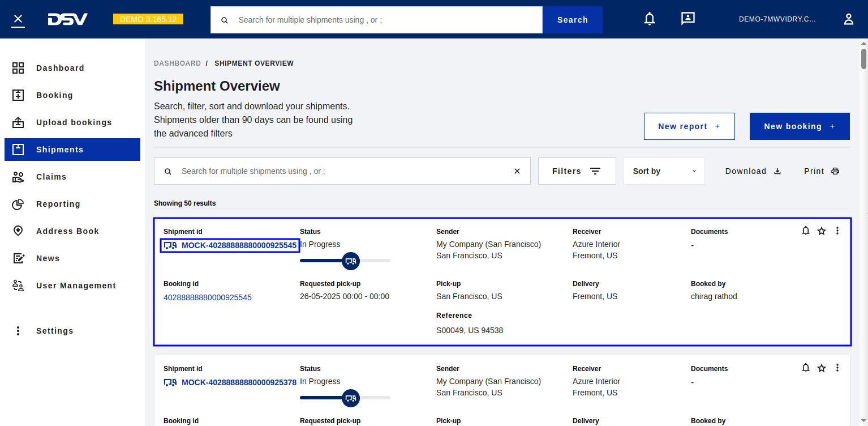The width and height of the screenshot is (868, 426).
Task: Toggle notification bell for first shipment
Action: pyautogui.click(x=806, y=231)
